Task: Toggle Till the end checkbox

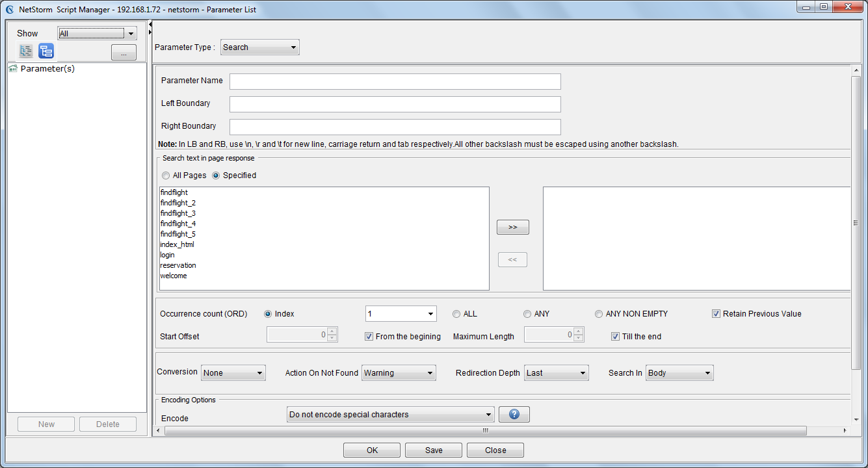Action: tap(616, 337)
